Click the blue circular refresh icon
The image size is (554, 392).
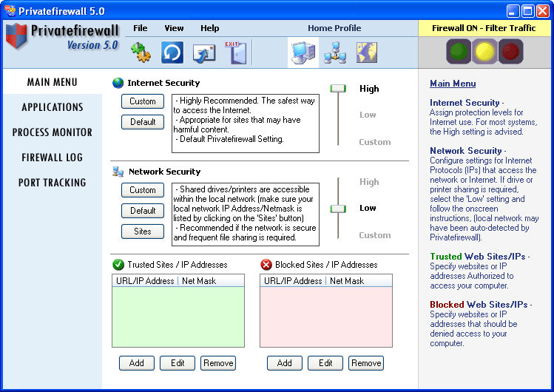click(172, 53)
